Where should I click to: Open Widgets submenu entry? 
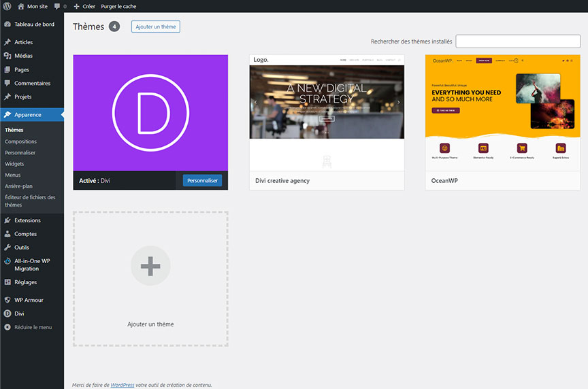point(14,164)
